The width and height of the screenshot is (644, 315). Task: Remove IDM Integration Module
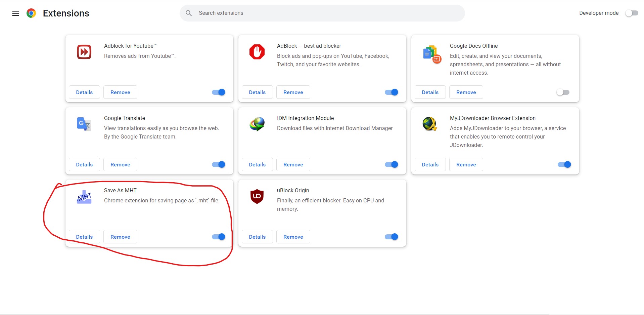click(x=293, y=164)
